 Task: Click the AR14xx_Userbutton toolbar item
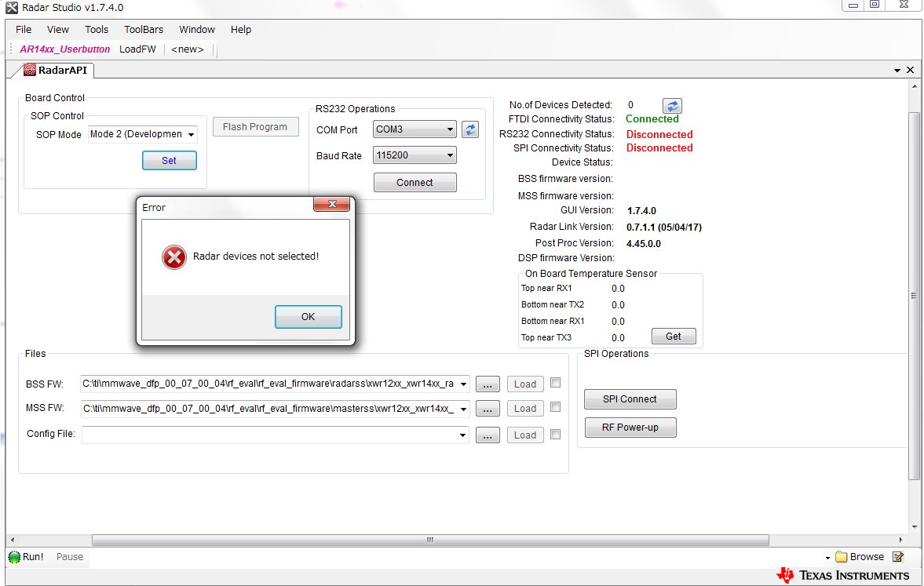click(65, 49)
